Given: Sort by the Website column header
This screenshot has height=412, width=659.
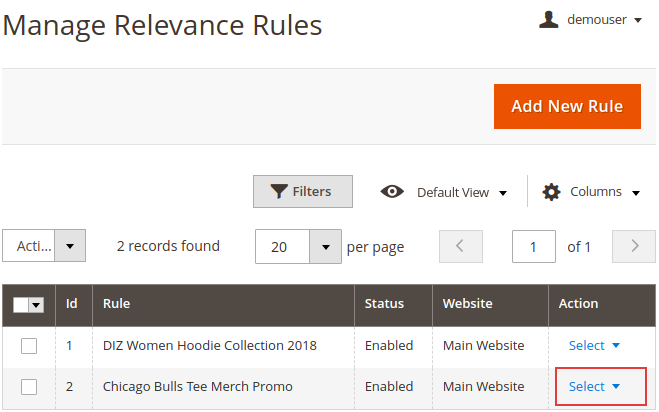Looking at the screenshot, I should [468, 304].
